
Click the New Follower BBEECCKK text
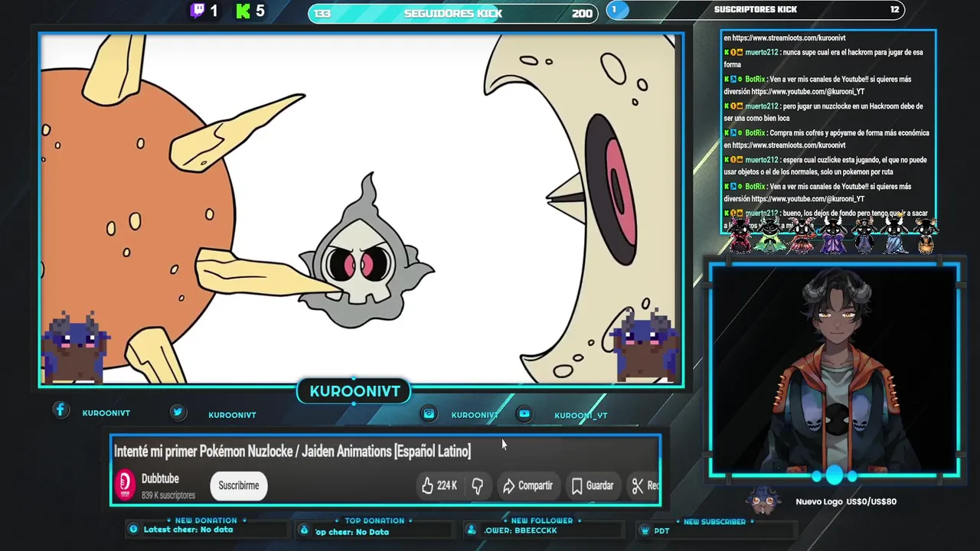(521, 530)
